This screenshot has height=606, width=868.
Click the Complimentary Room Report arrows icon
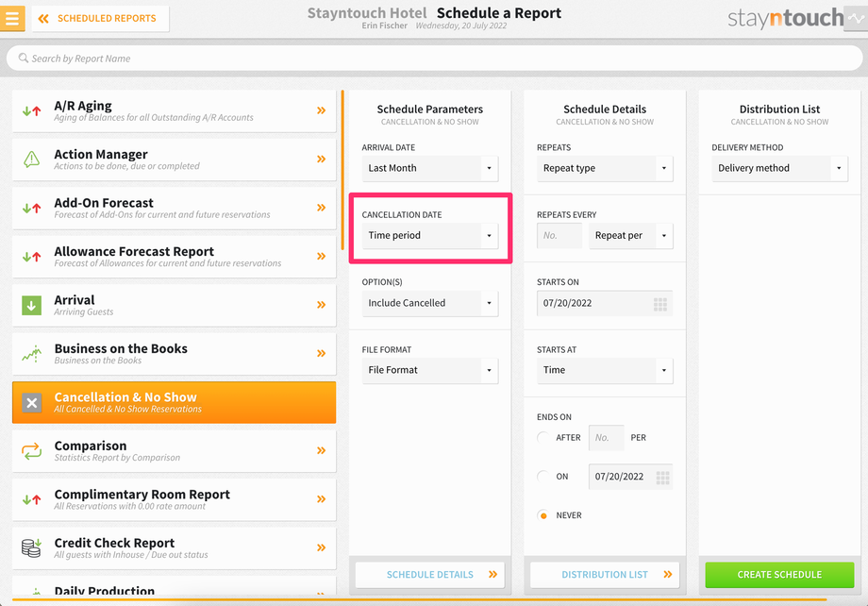(x=31, y=499)
